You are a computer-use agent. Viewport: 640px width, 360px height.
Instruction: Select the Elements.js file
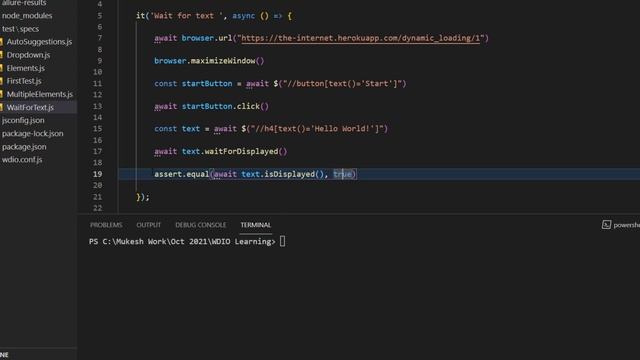click(x=25, y=68)
